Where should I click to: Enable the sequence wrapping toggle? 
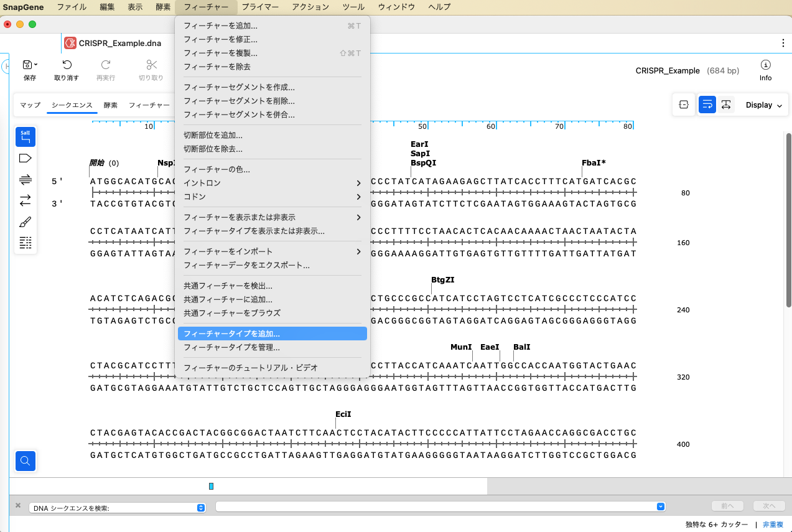tap(707, 105)
